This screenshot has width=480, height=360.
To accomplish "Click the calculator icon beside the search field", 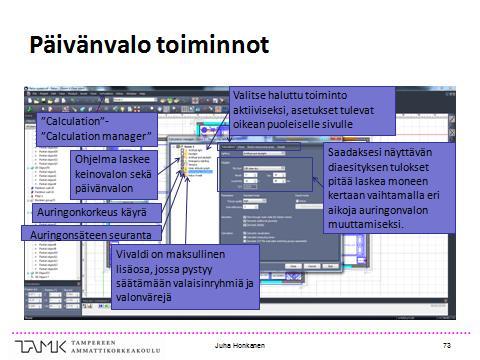I will coord(107,101).
